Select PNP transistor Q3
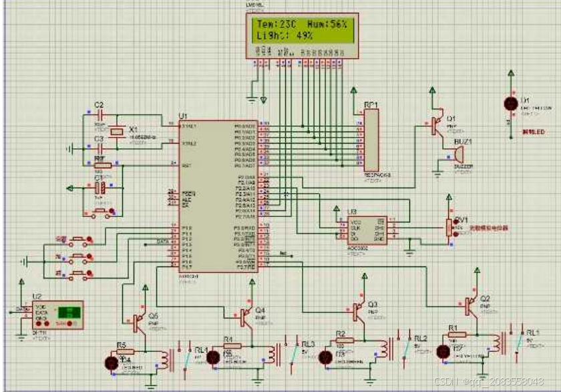This screenshot has height=392, width=561. pos(359,311)
